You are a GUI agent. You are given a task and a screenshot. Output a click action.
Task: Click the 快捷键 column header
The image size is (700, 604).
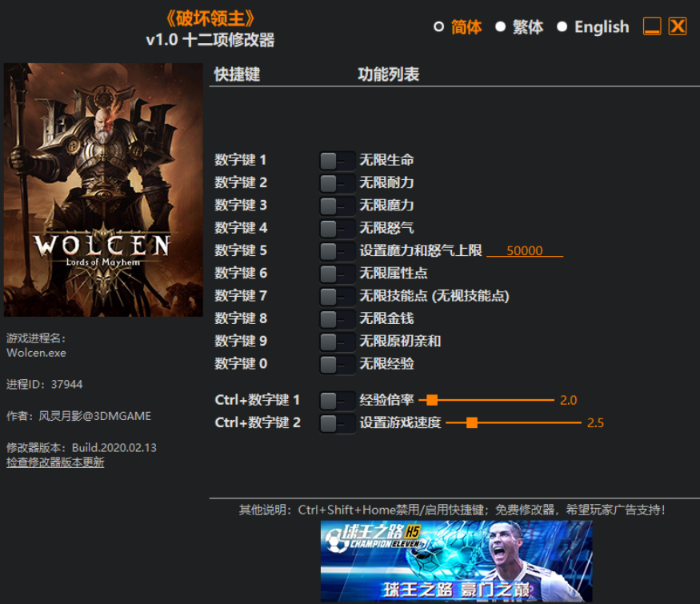[x=237, y=74]
